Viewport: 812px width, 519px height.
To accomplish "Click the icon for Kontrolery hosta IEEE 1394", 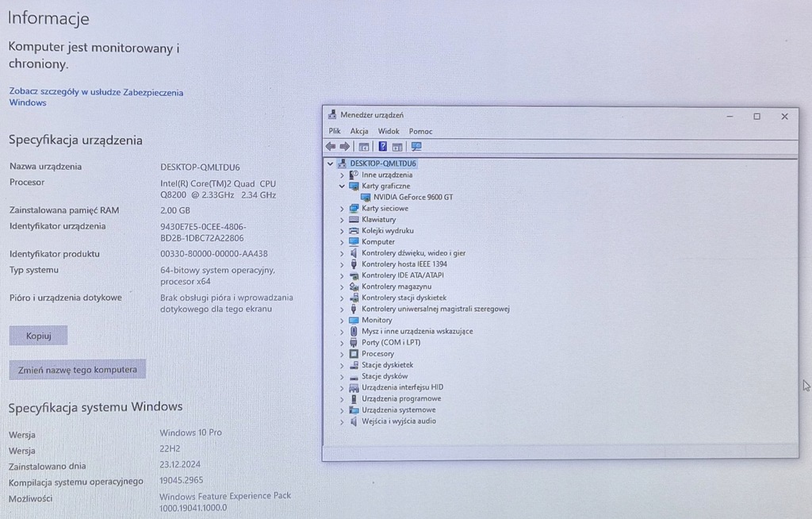I will coord(354,264).
